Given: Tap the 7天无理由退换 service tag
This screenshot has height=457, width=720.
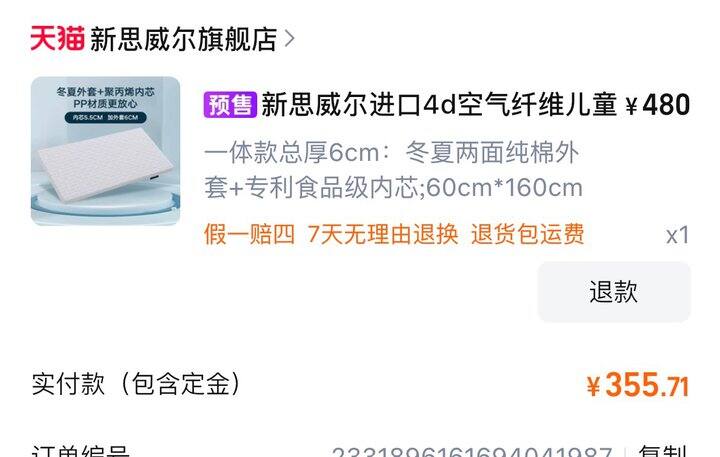Looking at the screenshot, I should pyautogui.click(x=383, y=234).
